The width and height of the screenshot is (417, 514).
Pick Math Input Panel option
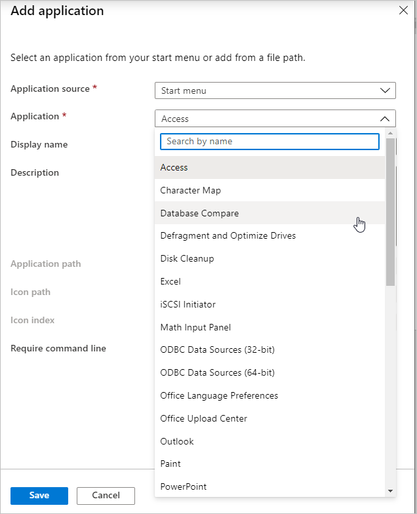[270, 327]
